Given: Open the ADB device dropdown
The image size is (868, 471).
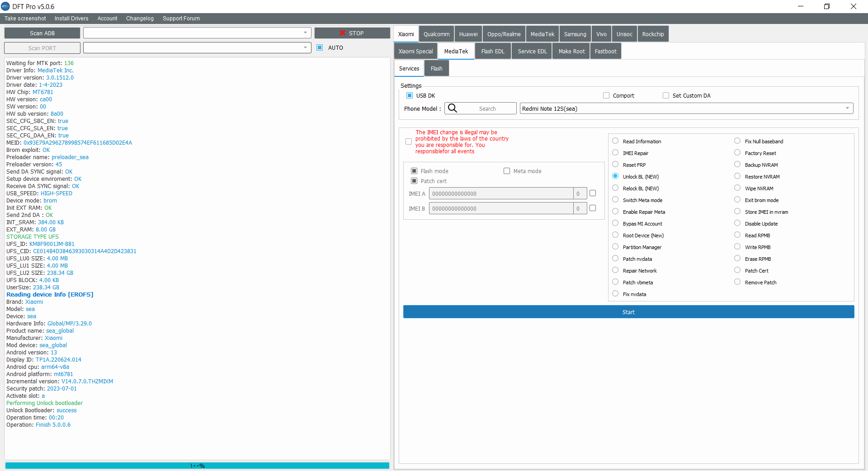Looking at the screenshot, I should pos(197,33).
